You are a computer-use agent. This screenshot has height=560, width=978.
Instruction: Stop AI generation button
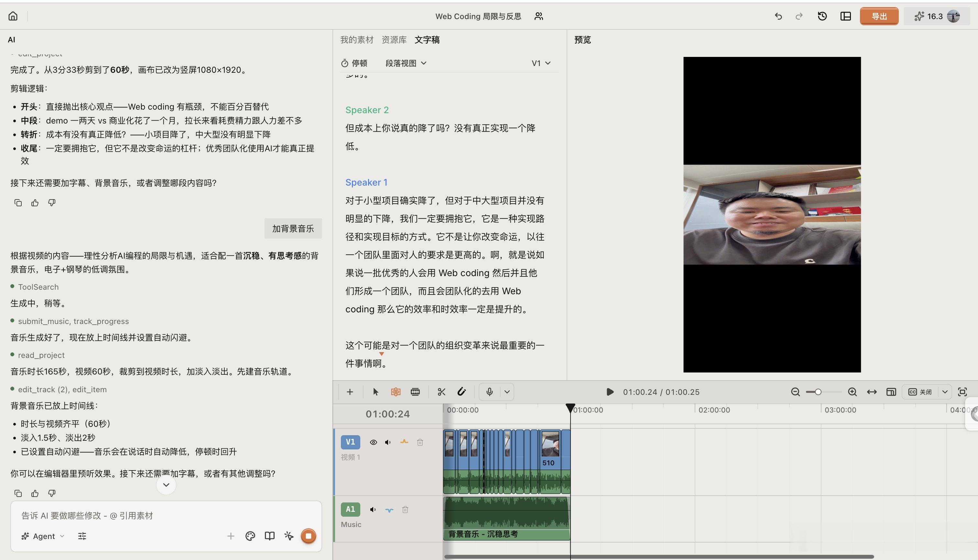point(308,536)
